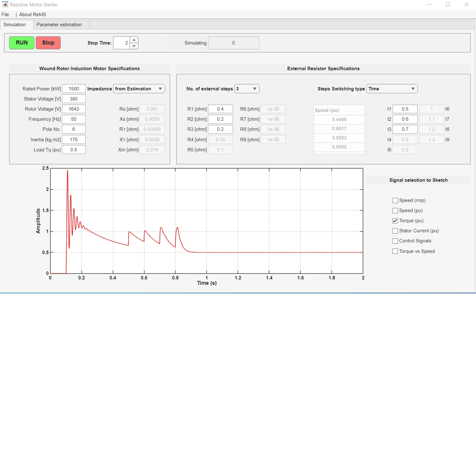Enable the Speed (rmp) checkbox
Screen dimensions: 476x476
[395, 200]
